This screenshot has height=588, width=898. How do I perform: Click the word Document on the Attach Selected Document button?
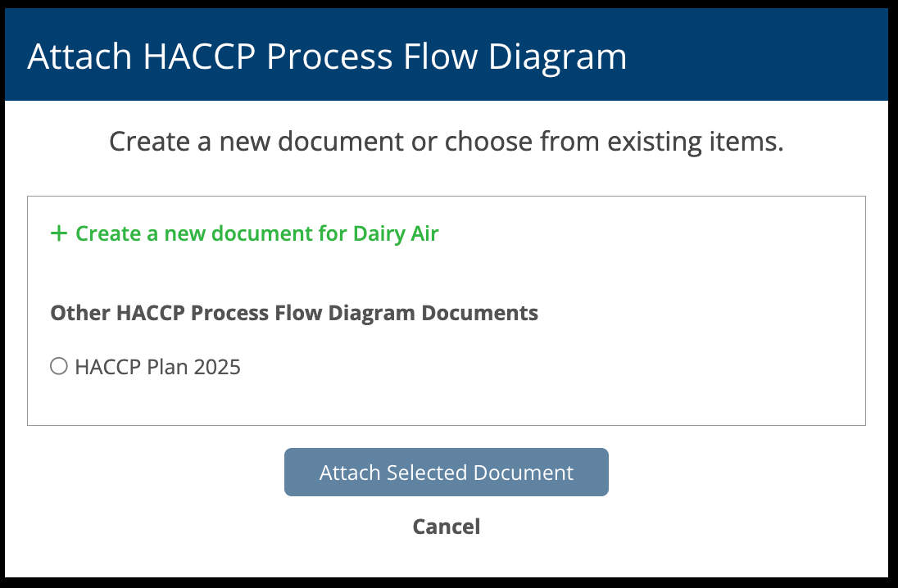[x=524, y=473]
